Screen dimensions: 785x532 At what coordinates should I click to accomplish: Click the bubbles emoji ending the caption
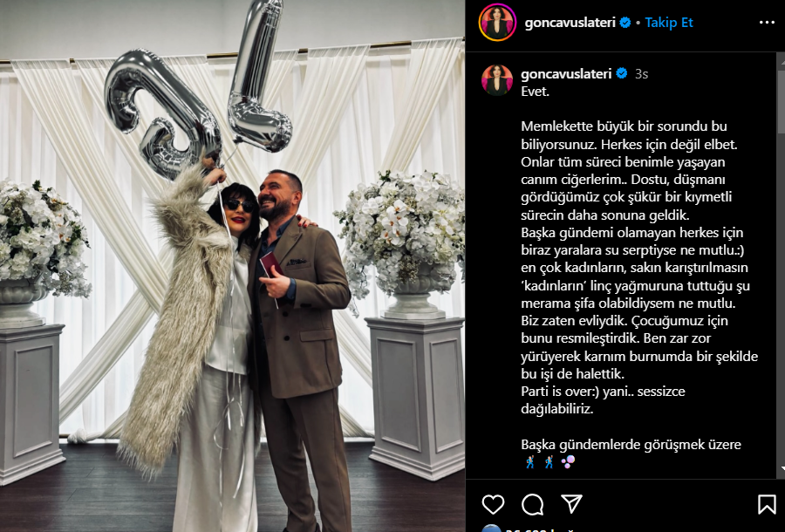coord(568,461)
